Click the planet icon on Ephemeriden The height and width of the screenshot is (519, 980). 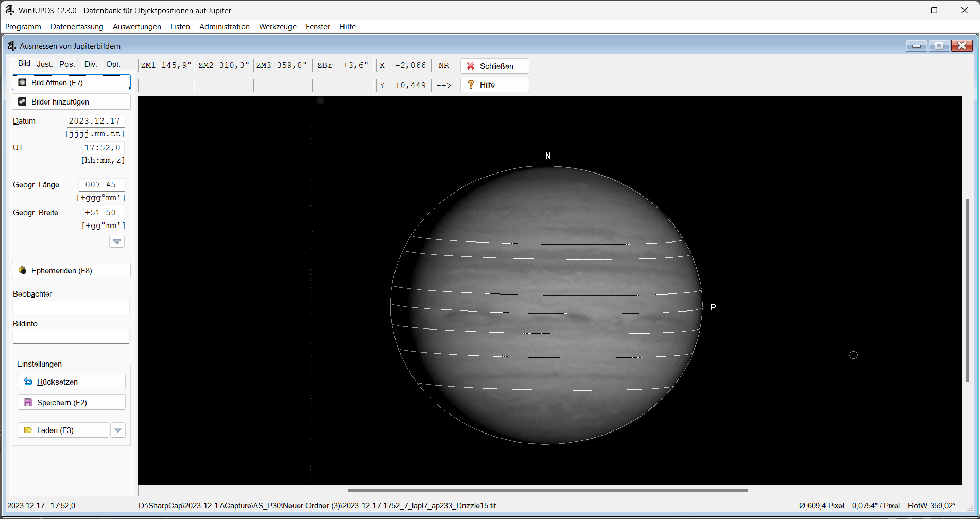click(22, 270)
